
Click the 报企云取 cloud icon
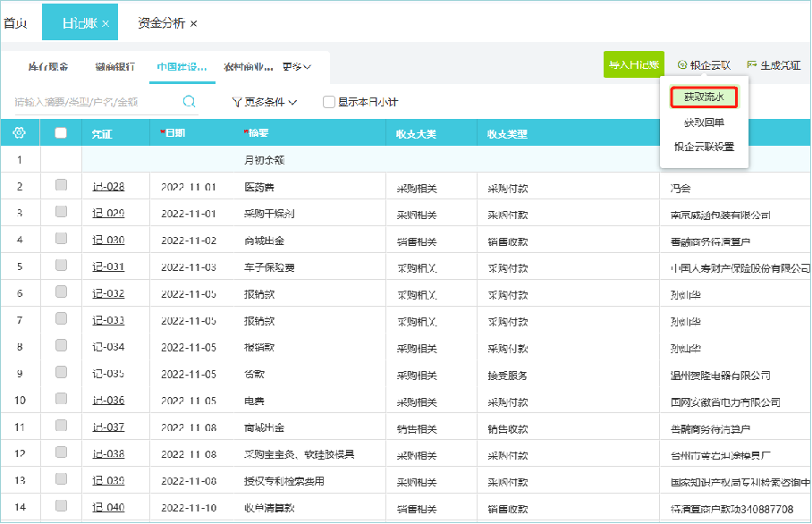(x=682, y=66)
